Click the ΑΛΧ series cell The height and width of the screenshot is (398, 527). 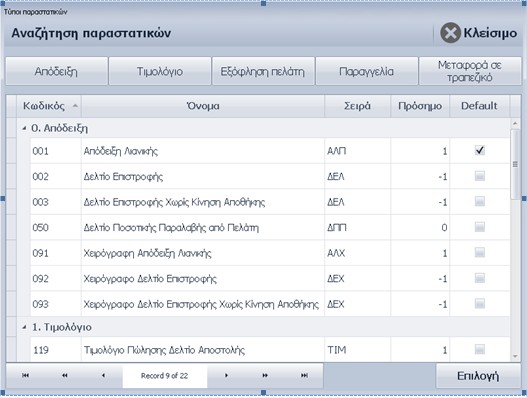tap(358, 253)
